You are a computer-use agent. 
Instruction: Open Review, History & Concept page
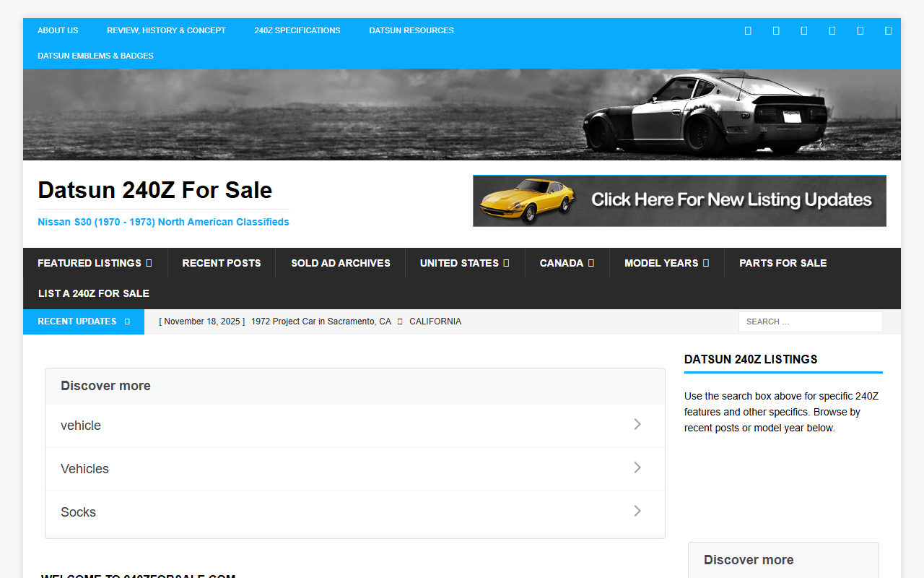click(x=166, y=30)
